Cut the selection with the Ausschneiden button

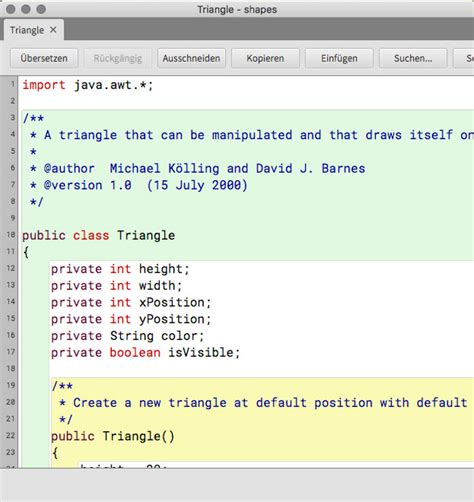(191, 58)
